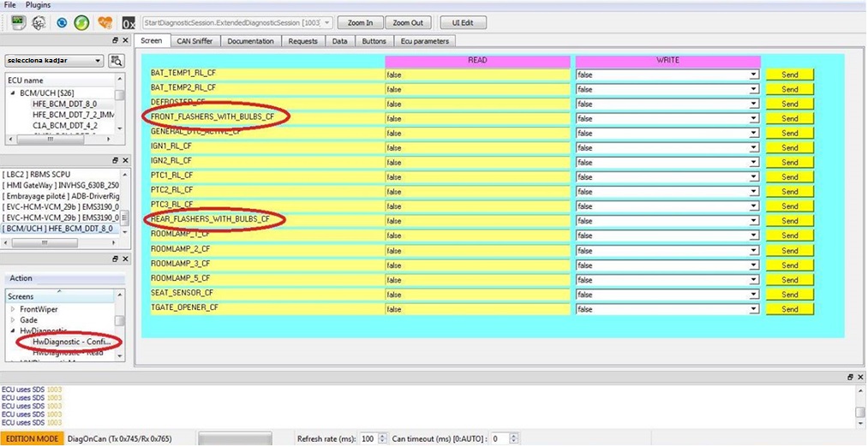Select HFE_BCM_DDT_8_0 in the ECU name tree
Image resolution: width=868 pixels, height=447 pixels.
click(64, 104)
